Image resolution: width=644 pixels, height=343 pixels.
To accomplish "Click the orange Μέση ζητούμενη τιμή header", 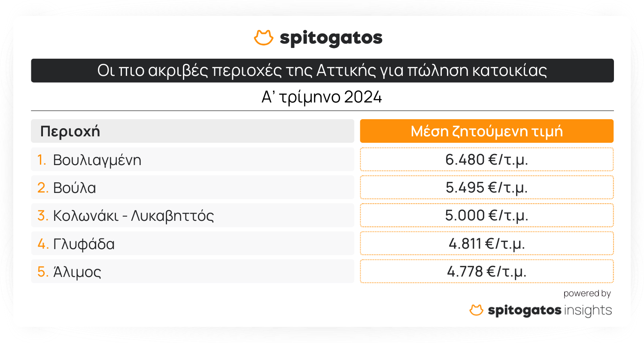I will click(486, 131).
